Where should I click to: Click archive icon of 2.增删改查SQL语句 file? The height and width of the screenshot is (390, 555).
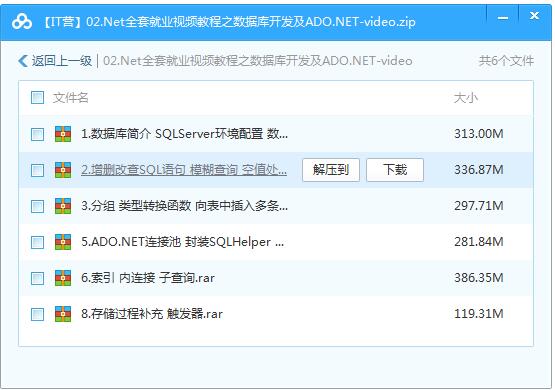click(x=63, y=170)
